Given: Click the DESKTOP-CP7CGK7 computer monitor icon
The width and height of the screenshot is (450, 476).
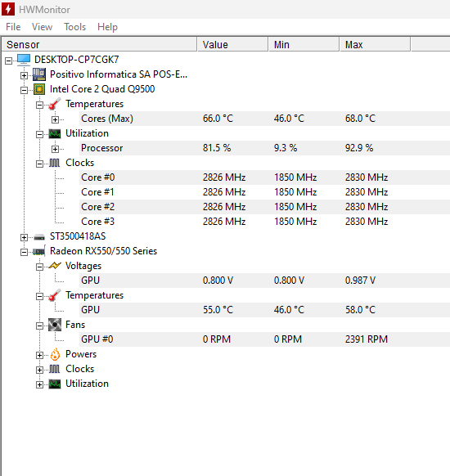Looking at the screenshot, I should pyautogui.click(x=24, y=60).
